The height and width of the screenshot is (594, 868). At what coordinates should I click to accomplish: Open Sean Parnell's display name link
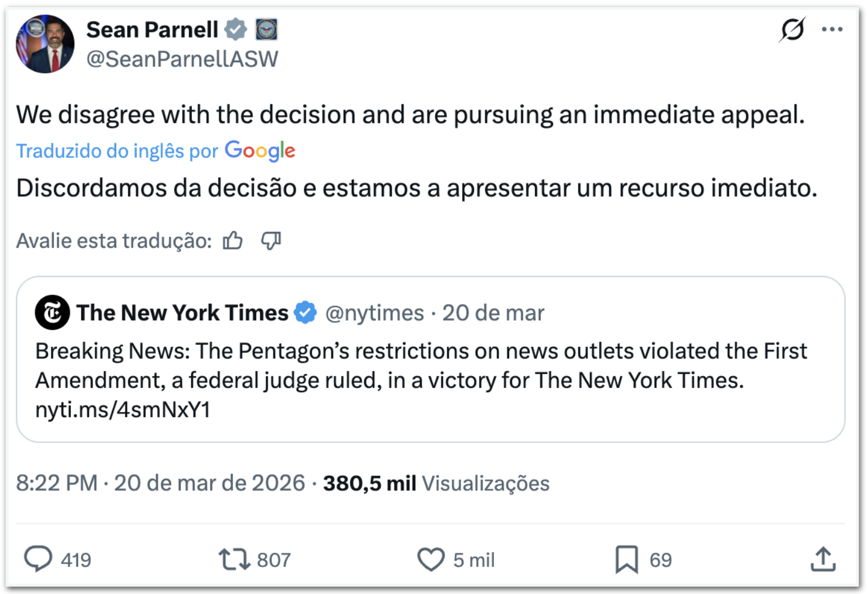point(152,29)
